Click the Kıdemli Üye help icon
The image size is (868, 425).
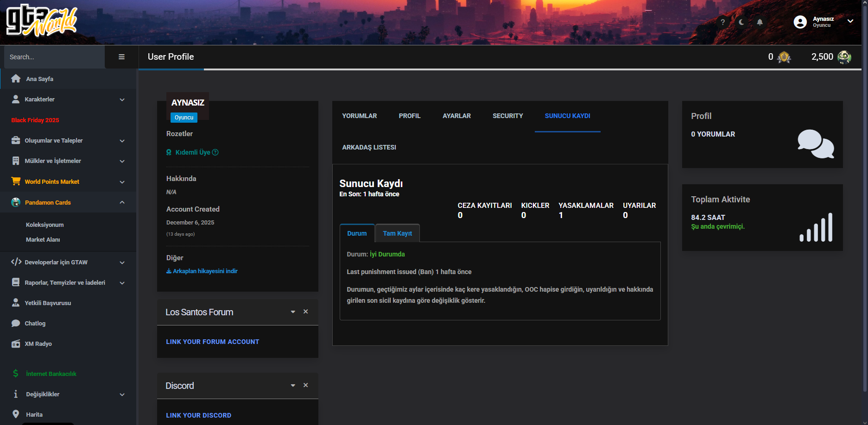pyautogui.click(x=215, y=152)
